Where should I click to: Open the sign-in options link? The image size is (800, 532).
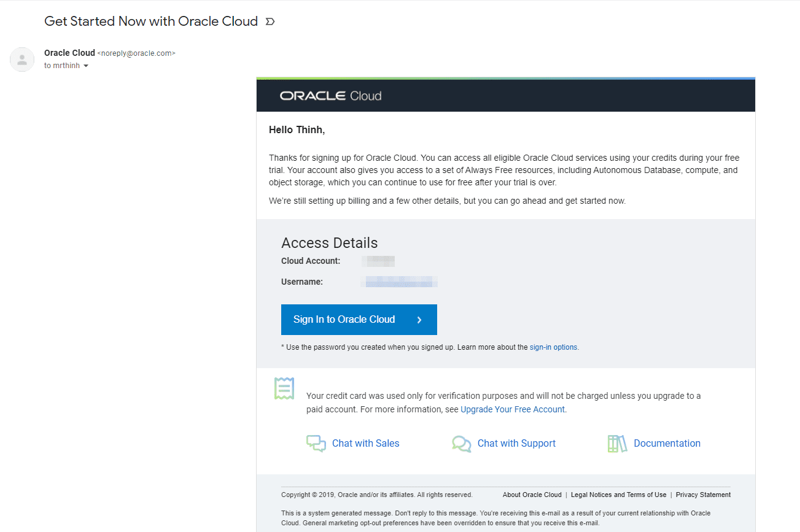click(x=553, y=347)
